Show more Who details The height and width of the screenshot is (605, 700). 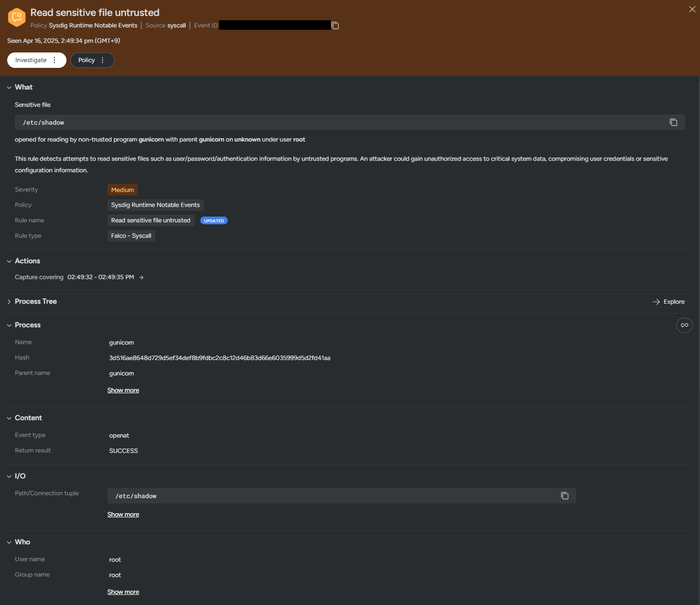123,592
